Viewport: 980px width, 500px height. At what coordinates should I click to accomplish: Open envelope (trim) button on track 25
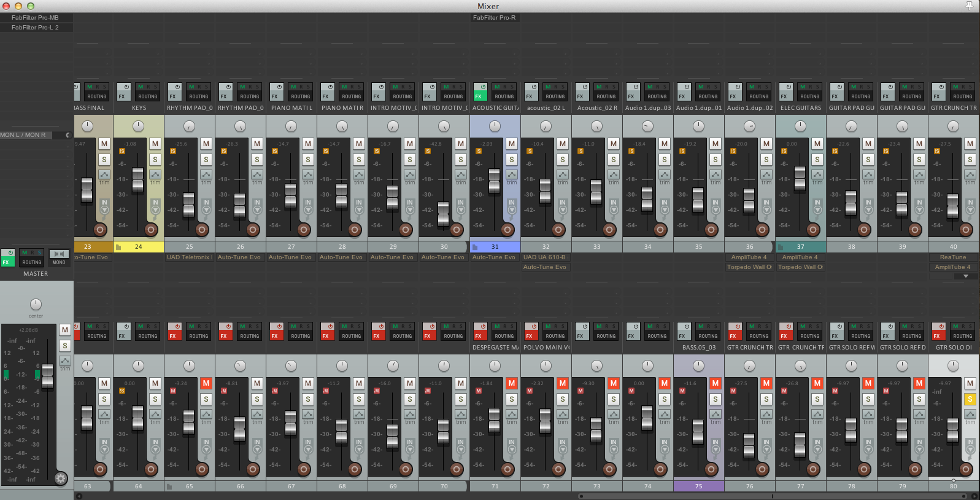tap(206, 176)
